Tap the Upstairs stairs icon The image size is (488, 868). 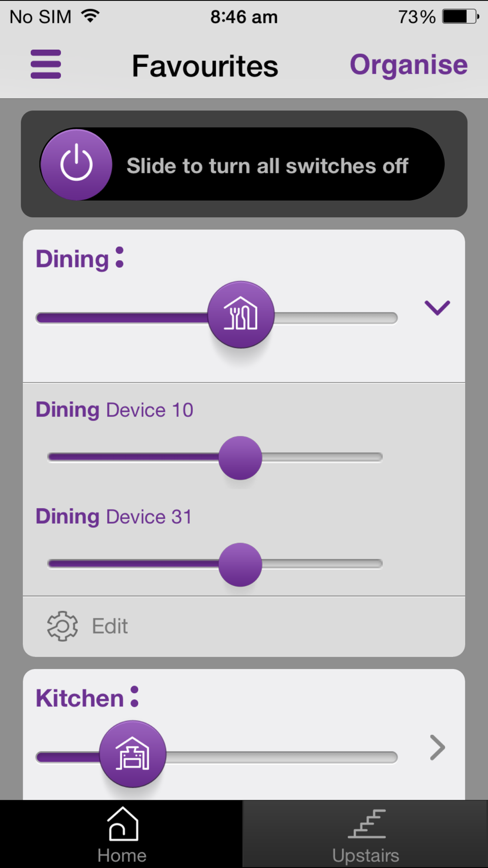click(366, 824)
